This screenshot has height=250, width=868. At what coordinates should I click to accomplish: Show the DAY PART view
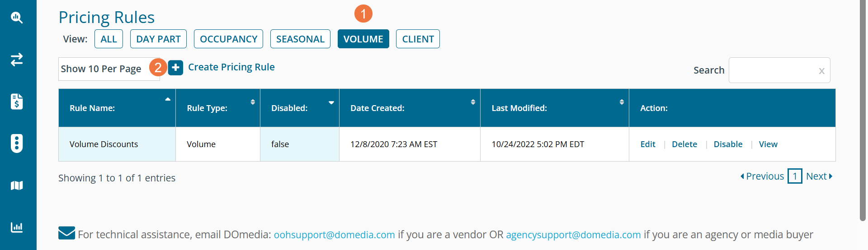(x=158, y=39)
